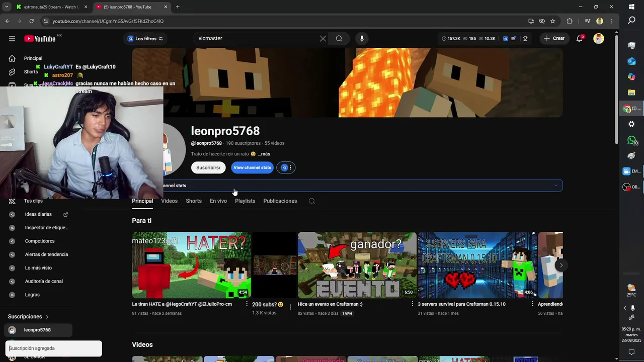Expand the channel stats bar chevron

tap(556, 186)
